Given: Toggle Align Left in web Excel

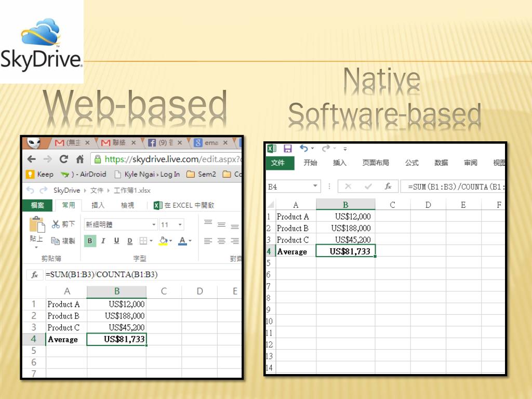Looking at the screenshot, I should (208, 241).
